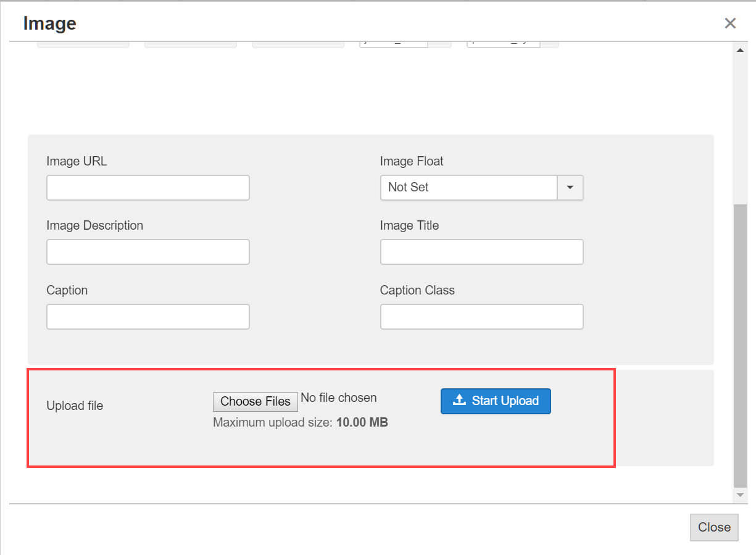Image resolution: width=756 pixels, height=555 pixels.
Task: Click the 'Maximum upload size: 10.00 MB' text
Action: pyautogui.click(x=301, y=423)
